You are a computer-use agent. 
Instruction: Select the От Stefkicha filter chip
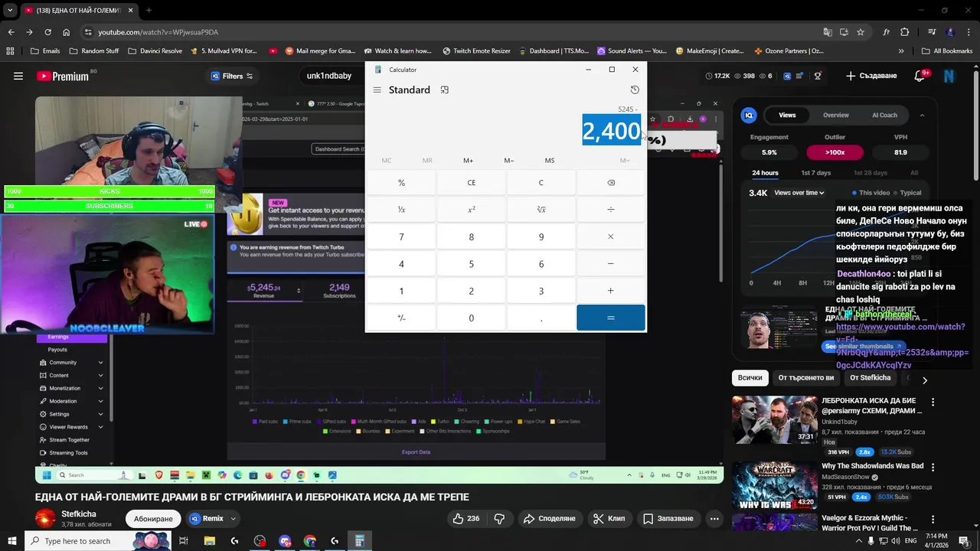click(x=871, y=378)
